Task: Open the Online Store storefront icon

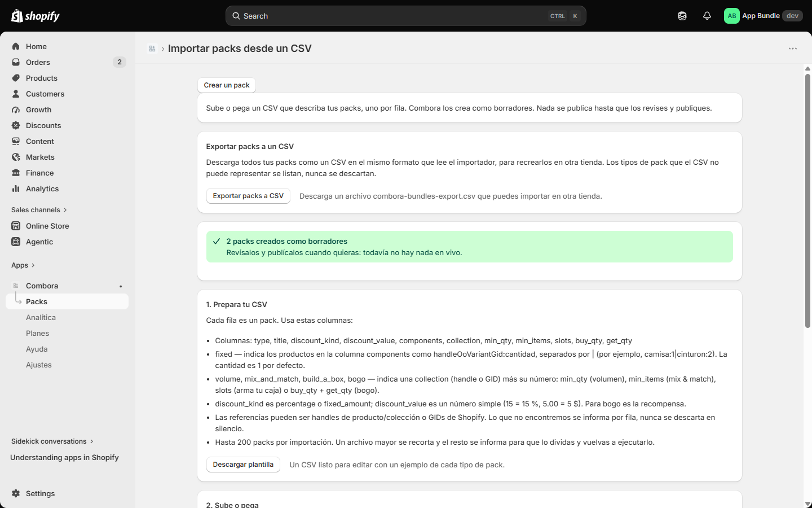Action: [x=16, y=226]
